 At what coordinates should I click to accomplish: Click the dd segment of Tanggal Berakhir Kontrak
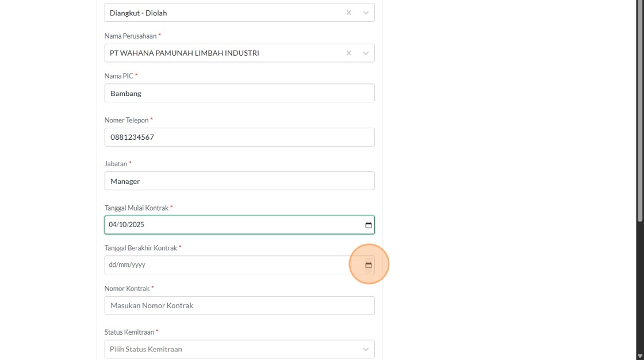[x=113, y=265]
